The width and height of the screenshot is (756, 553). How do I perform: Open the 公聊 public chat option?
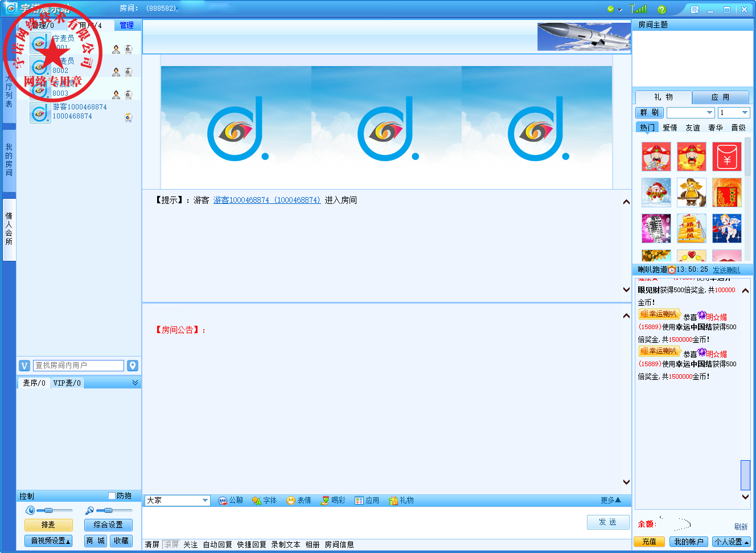(231, 501)
